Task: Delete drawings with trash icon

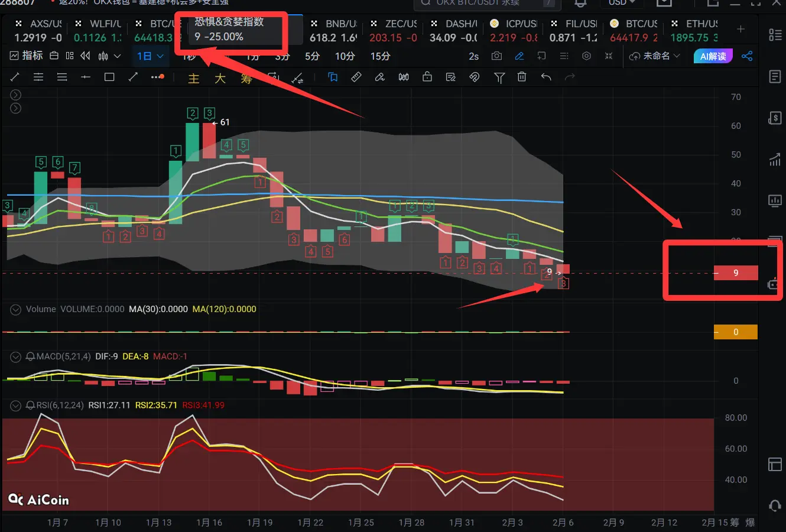Action: (522, 77)
